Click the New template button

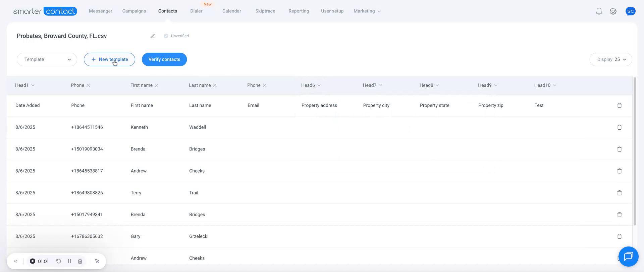pyautogui.click(x=109, y=59)
